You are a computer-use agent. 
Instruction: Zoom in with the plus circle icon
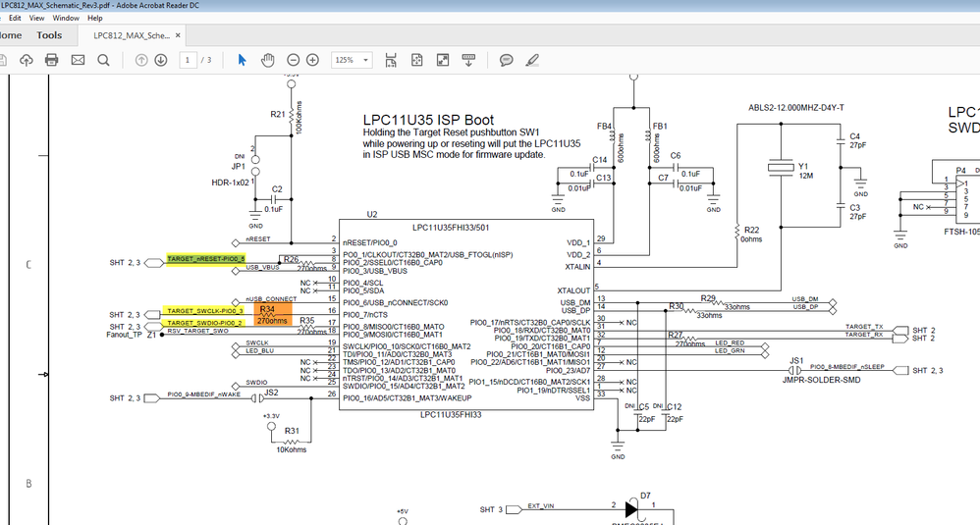click(312, 60)
